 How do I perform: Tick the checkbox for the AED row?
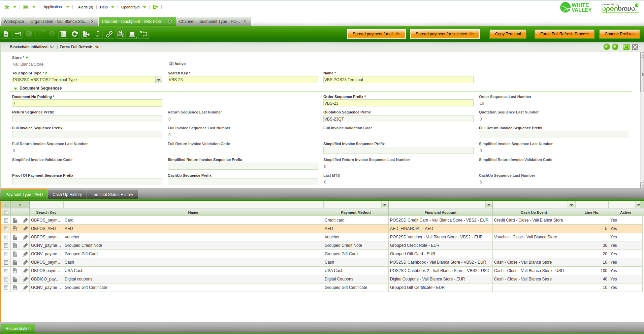(6, 229)
